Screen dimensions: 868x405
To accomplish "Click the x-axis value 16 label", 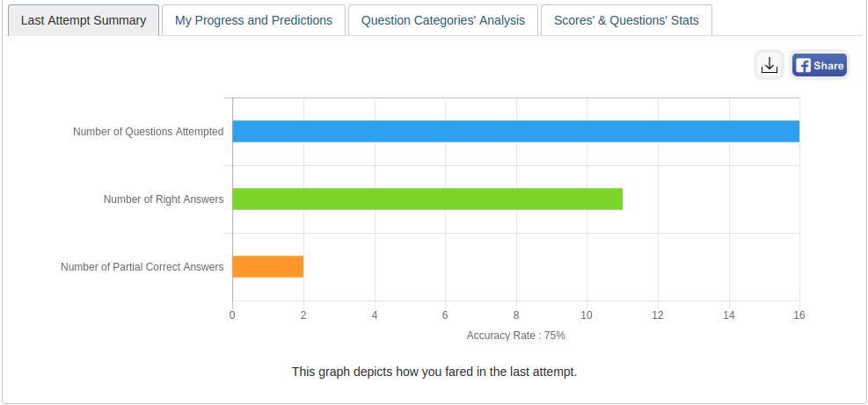I will tap(799, 315).
